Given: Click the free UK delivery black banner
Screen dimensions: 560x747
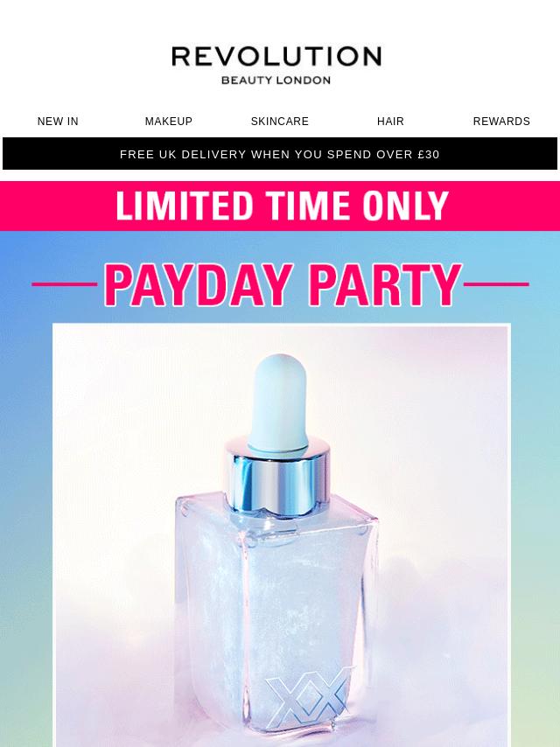Looking at the screenshot, I should coord(280,154).
